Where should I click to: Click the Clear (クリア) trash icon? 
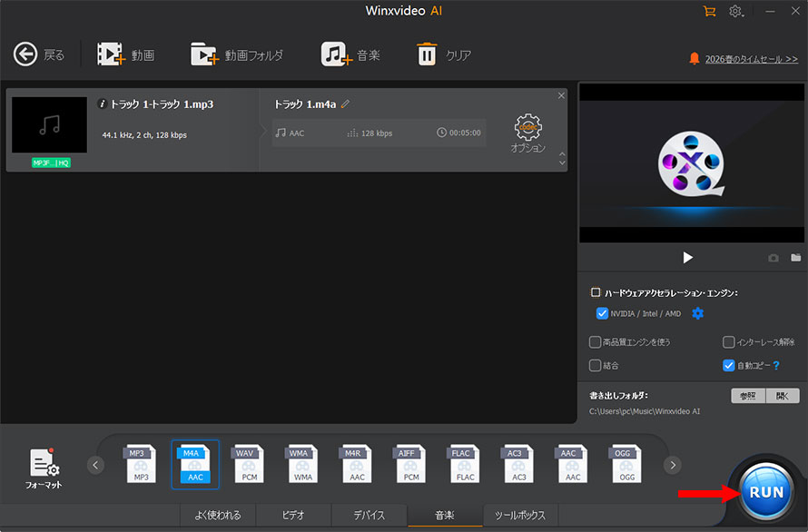[x=427, y=54]
